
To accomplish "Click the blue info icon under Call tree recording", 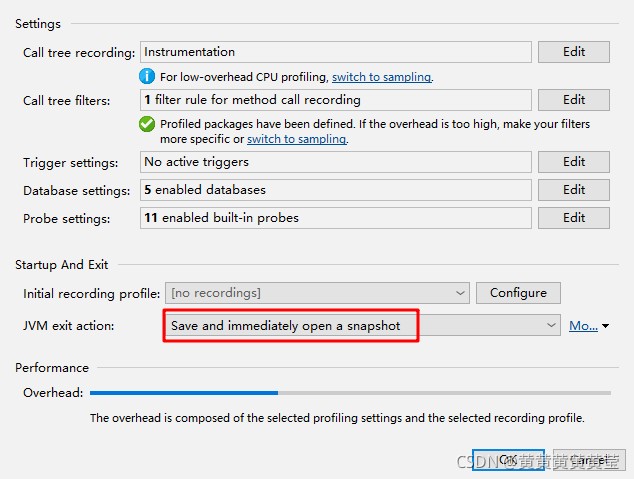I will coord(147,76).
